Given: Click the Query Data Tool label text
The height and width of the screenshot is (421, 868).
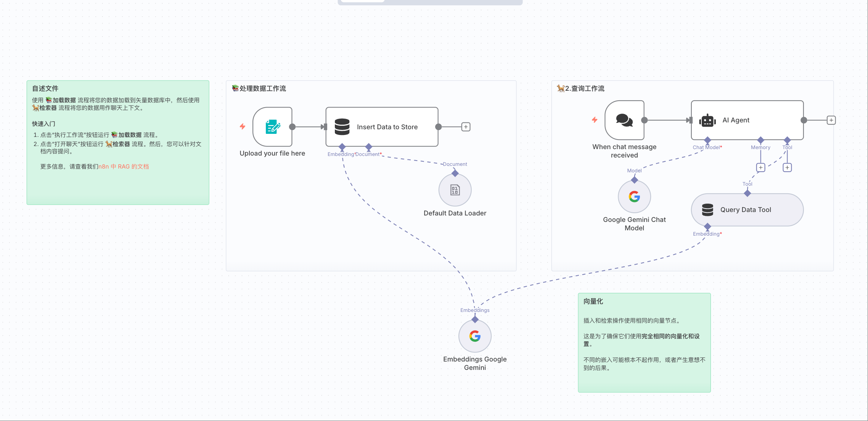Looking at the screenshot, I should (746, 210).
